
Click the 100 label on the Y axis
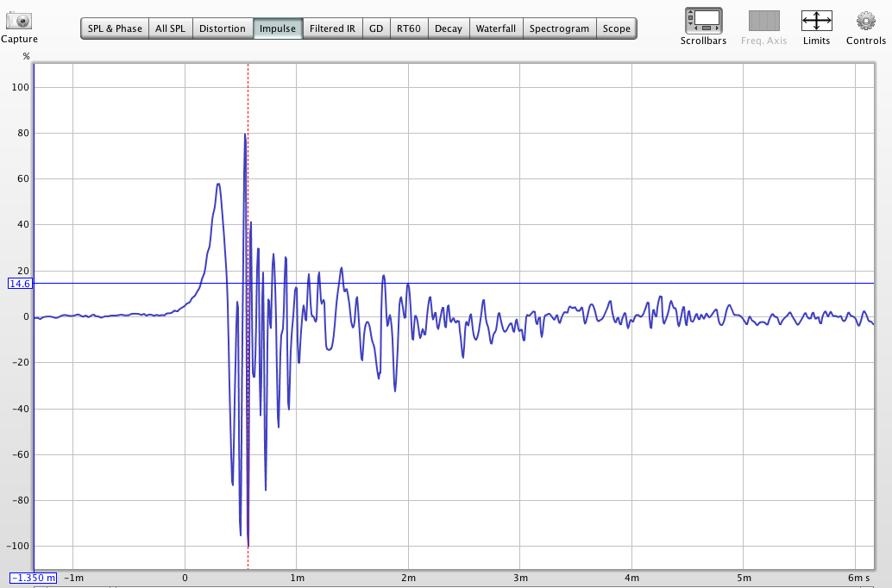(20, 87)
